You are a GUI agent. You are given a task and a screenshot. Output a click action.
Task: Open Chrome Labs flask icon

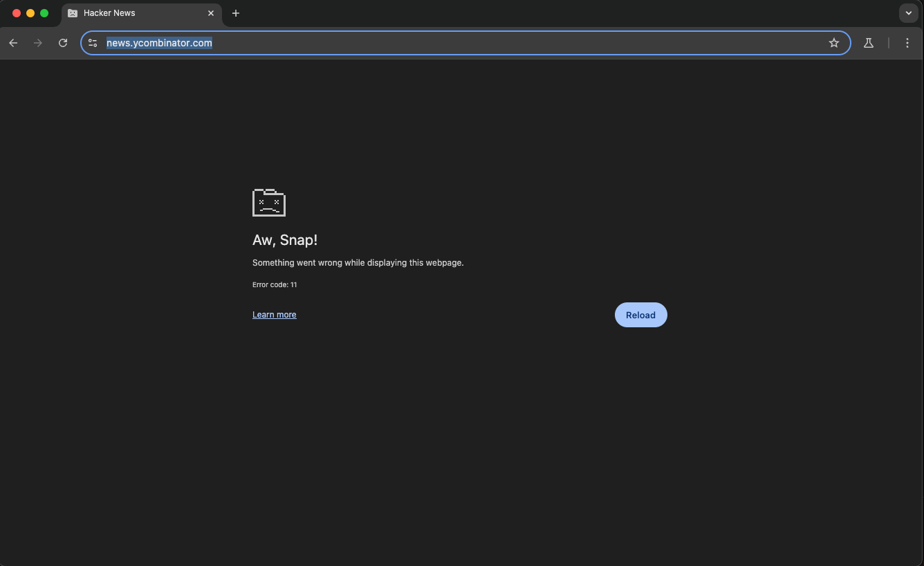coord(869,43)
